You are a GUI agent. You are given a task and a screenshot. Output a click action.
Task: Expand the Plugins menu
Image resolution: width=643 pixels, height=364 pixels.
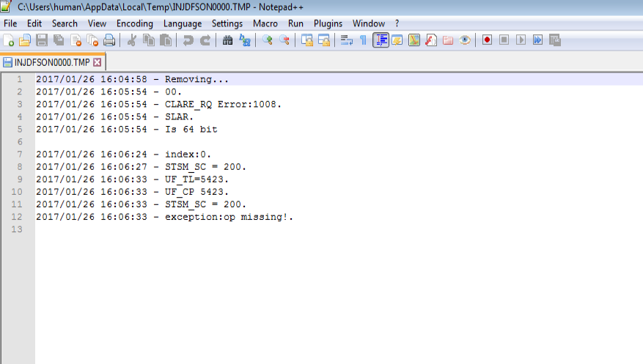click(x=328, y=23)
